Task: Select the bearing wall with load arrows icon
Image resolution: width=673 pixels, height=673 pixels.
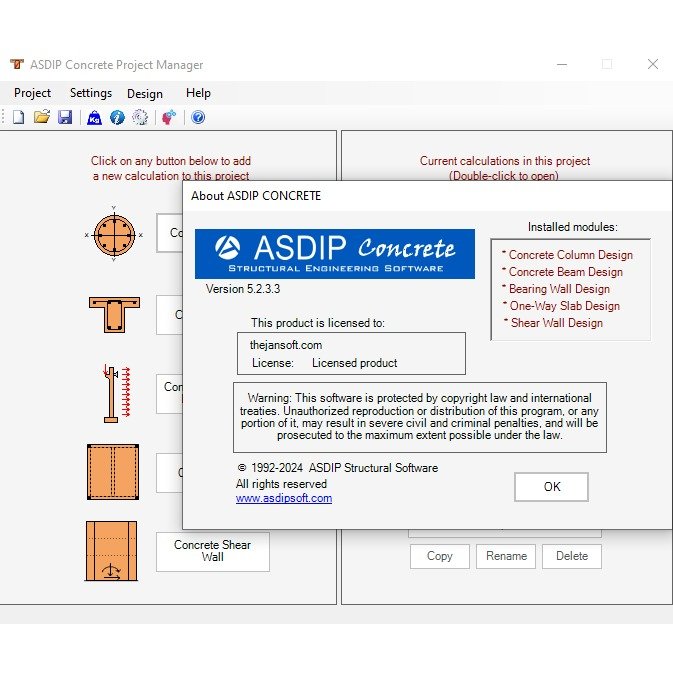Action: 116,393
